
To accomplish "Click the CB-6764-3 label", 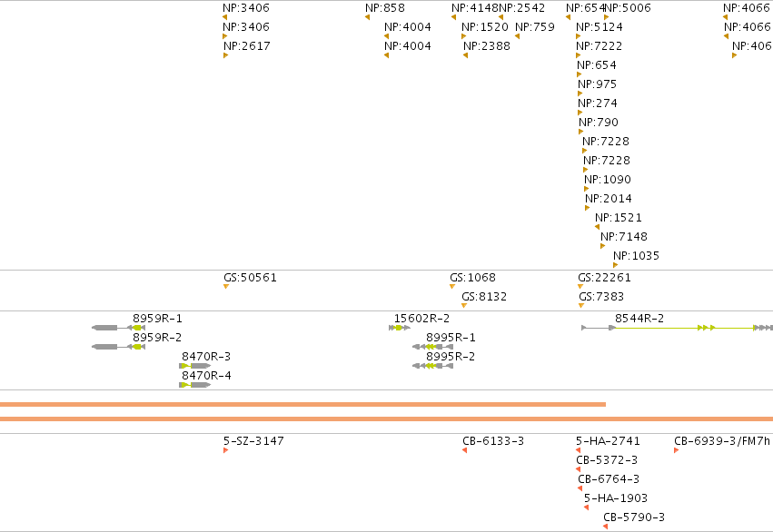I will [x=609, y=479].
